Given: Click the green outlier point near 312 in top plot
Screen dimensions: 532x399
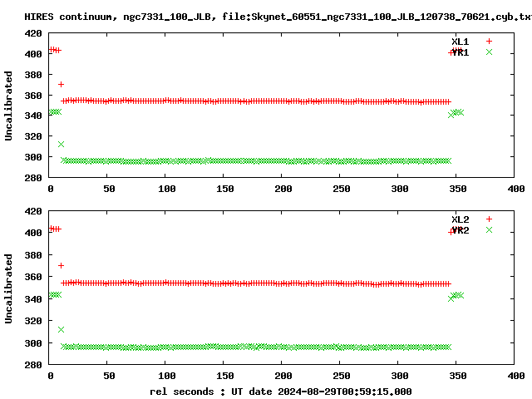Looking at the screenshot, I should pyautogui.click(x=61, y=144).
